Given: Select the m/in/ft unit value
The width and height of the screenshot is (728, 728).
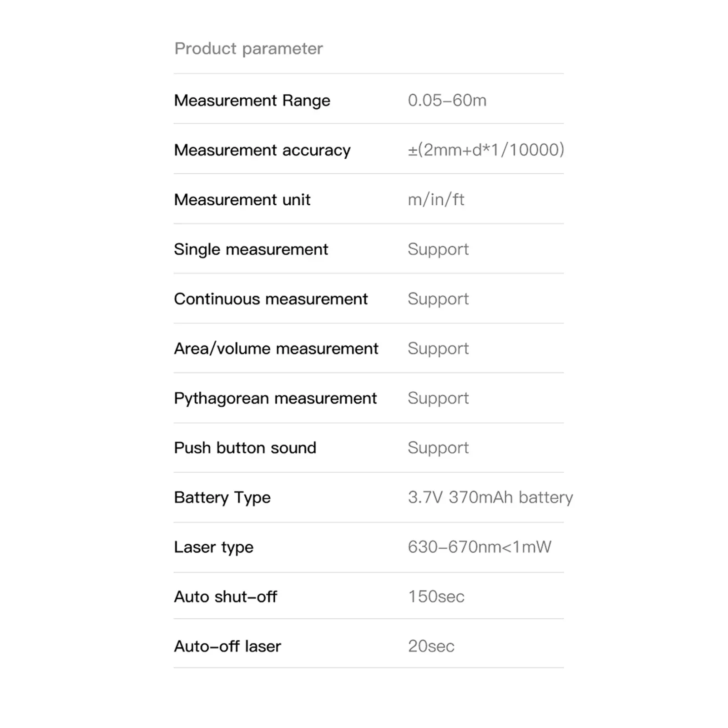Looking at the screenshot, I should click(x=436, y=200).
